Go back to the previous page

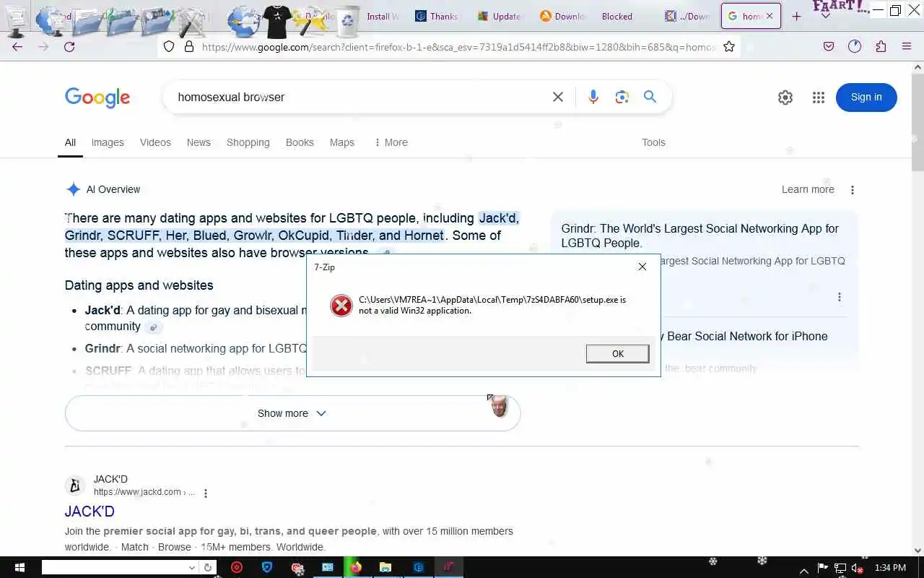(x=17, y=46)
